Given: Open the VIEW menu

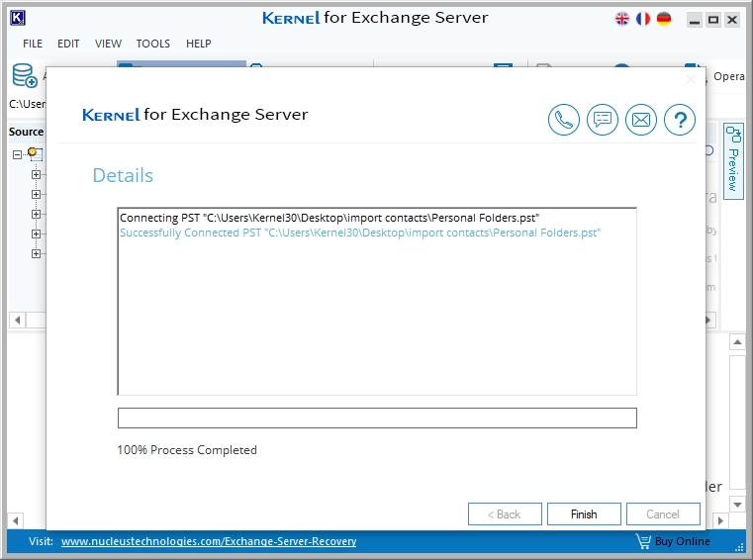Looking at the screenshot, I should 108,44.
